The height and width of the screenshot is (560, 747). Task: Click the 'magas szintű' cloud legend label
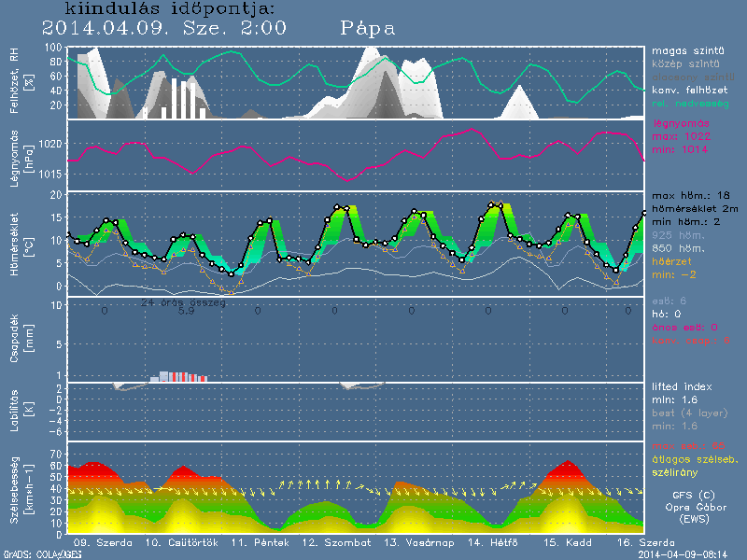point(684,49)
